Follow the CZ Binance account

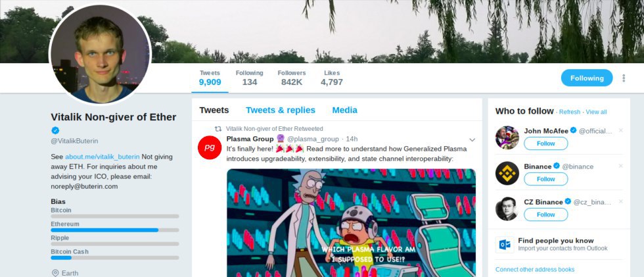(x=546, y=214)
